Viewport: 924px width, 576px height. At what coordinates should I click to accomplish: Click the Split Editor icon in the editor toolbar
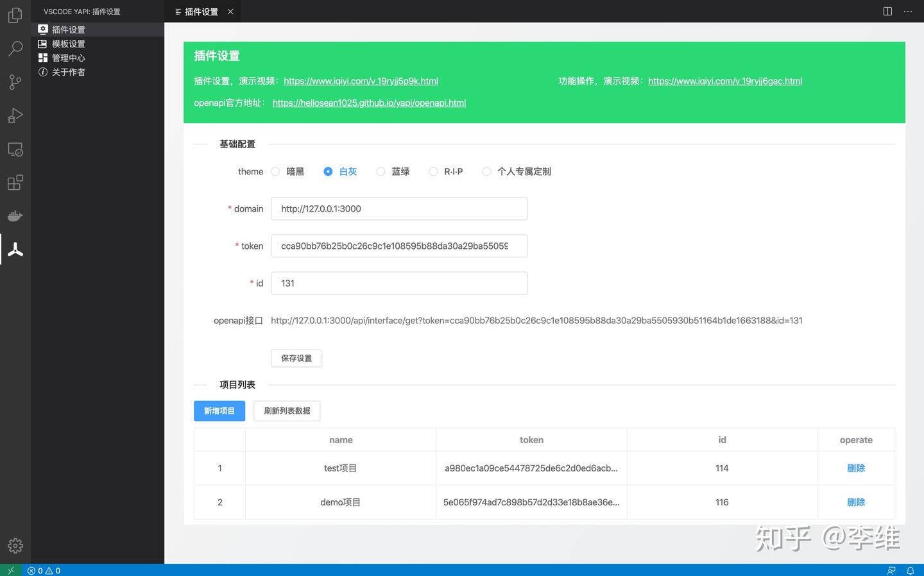(x=887, y=11)
